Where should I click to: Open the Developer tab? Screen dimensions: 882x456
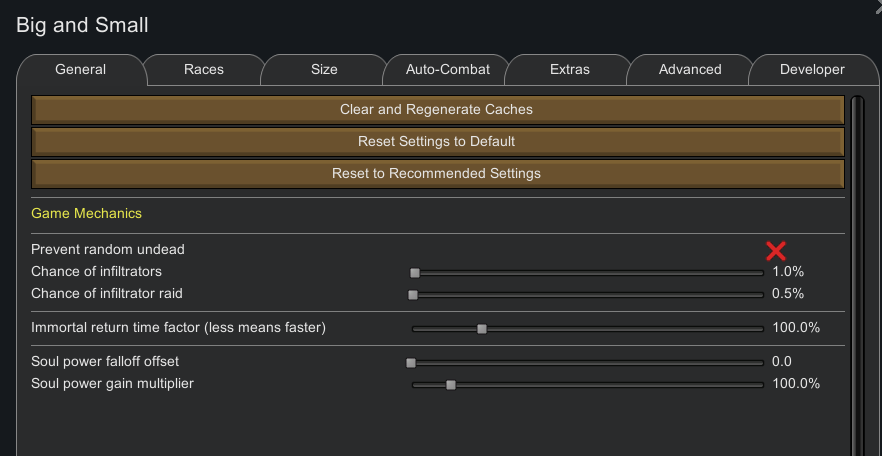[812, 70]
